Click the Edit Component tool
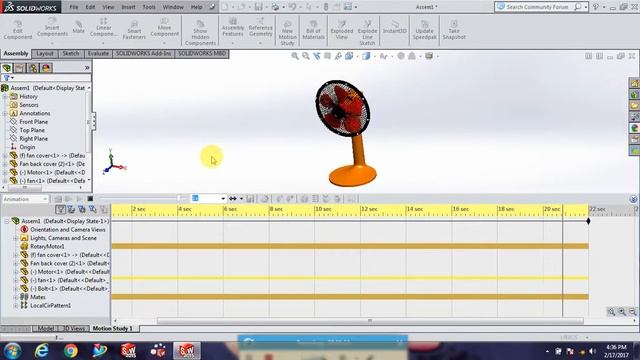The image size is (640, 360). (x=18, y=29)
